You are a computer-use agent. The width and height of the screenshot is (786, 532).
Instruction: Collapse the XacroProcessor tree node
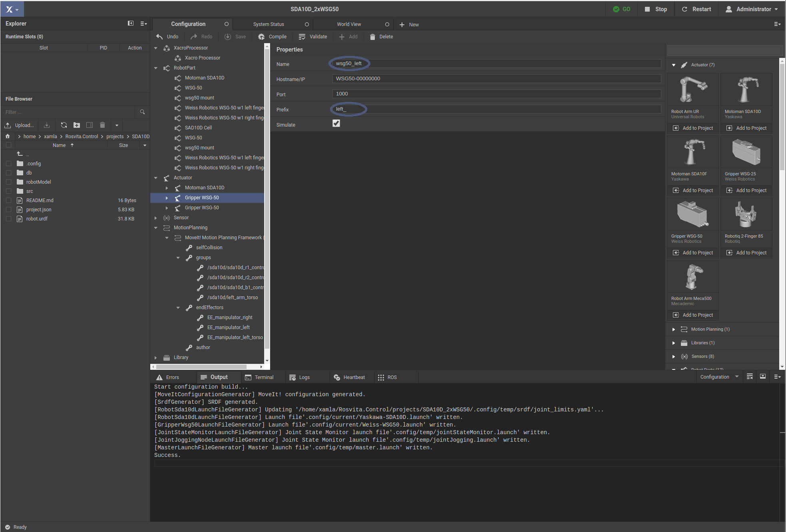tap(156, 48)
